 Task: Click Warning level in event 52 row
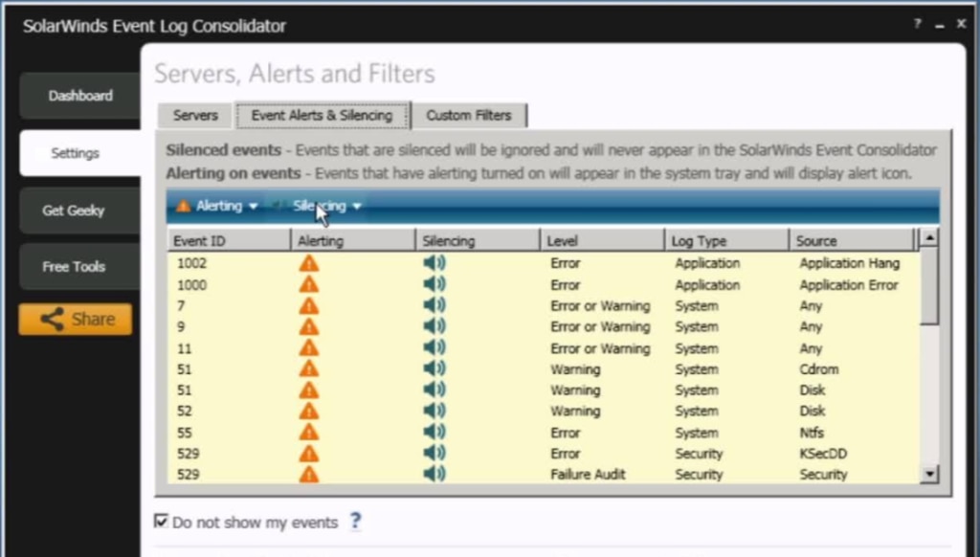(575, 412)
